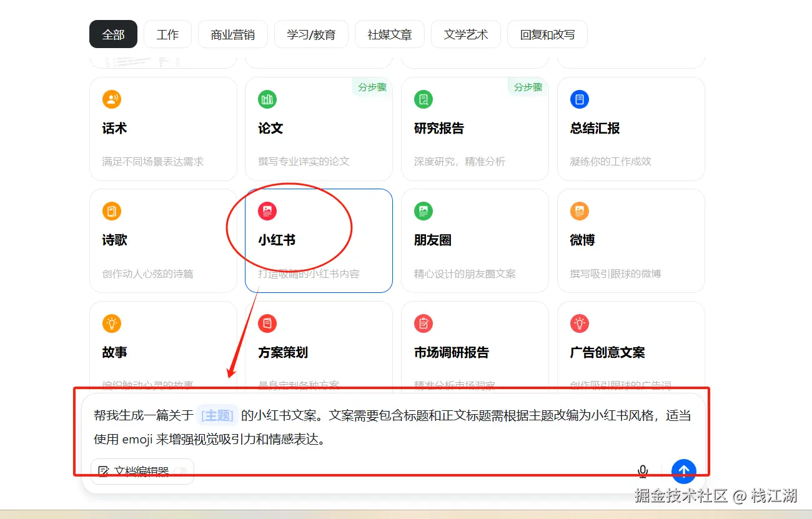
Task: Select the 广告创意文案 red lightbulb icon
Action: pyautogui.click(x=580, y=324)
